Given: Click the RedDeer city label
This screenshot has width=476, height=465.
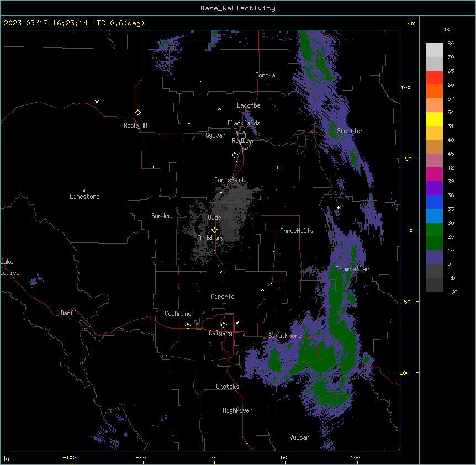Looking at the screenshot, I should click(x=243, y=141).
